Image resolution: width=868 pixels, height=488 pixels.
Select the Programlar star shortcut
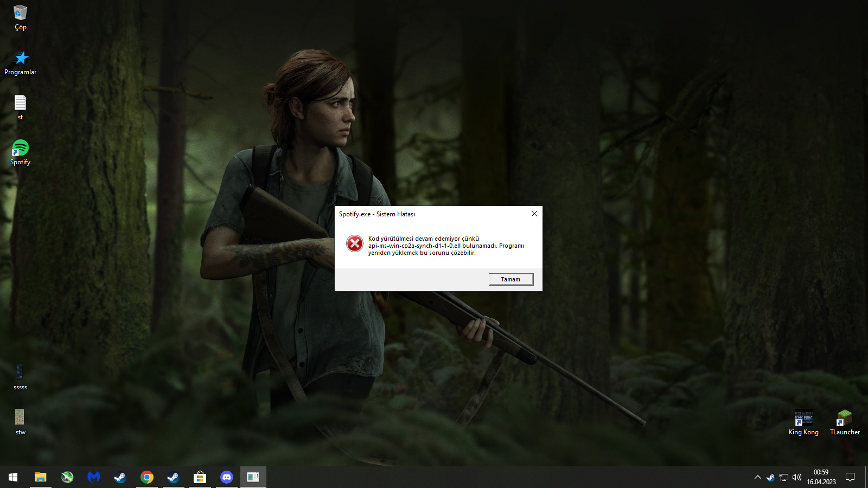click(21, 63)
